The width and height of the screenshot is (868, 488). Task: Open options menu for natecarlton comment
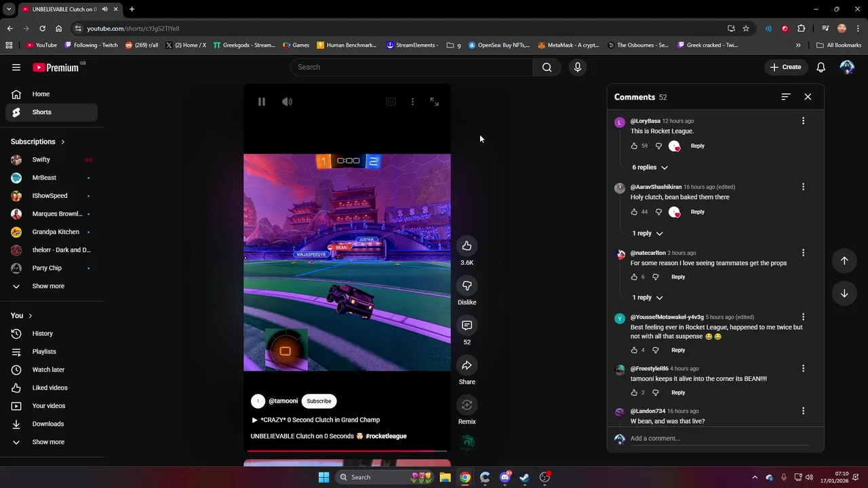pos(803,253)
